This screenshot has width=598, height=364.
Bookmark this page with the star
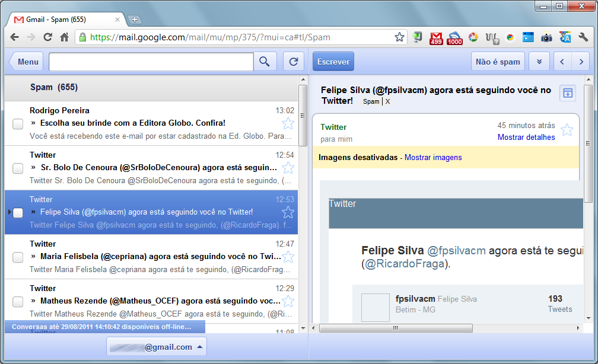tap(400, 37)
